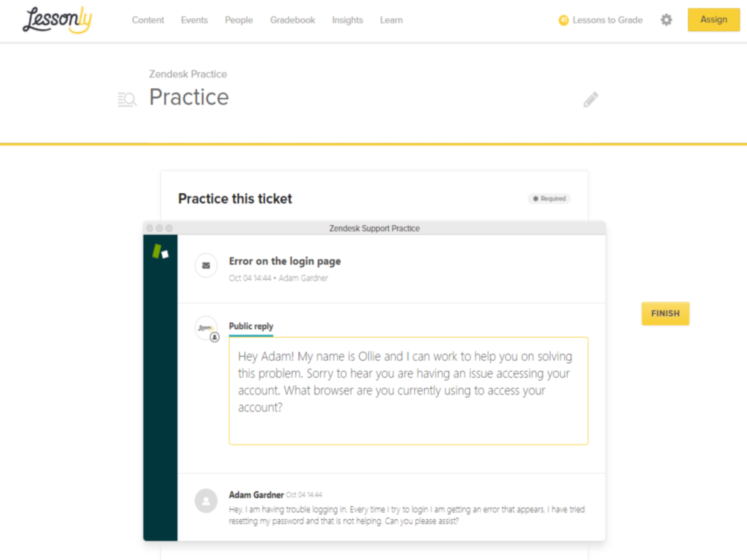
Task: Click the Lessonly logo
Action: click(56, 20)
